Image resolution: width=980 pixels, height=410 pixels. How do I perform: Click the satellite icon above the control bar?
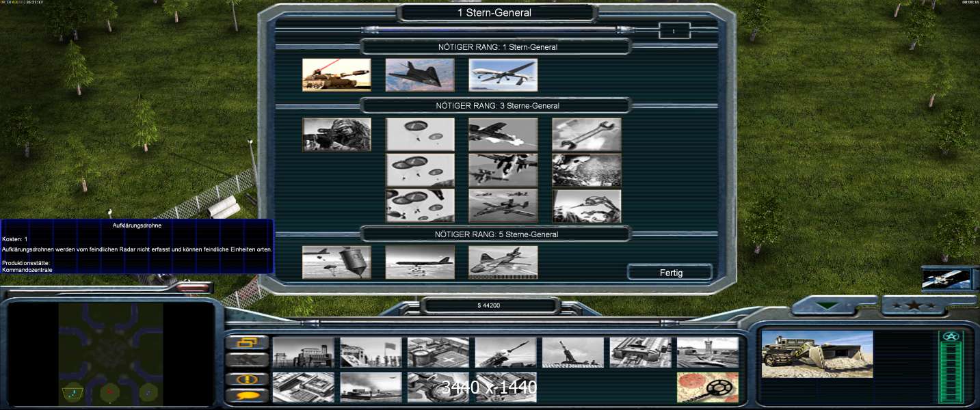tap(946, 278)
